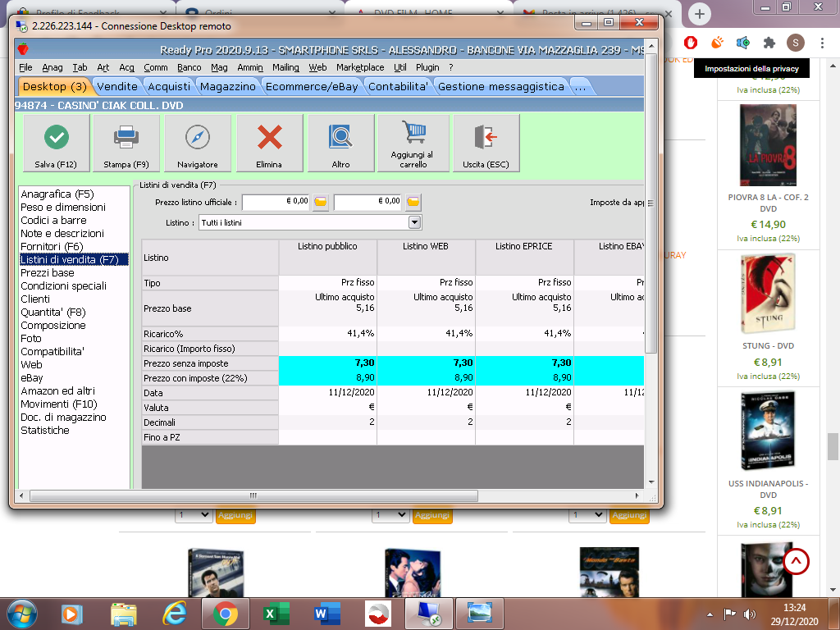Click the USS Indianapolis DVD cover thumbnail
The width and height of the screenshot is (840, 630).
(x=768, y=431)
